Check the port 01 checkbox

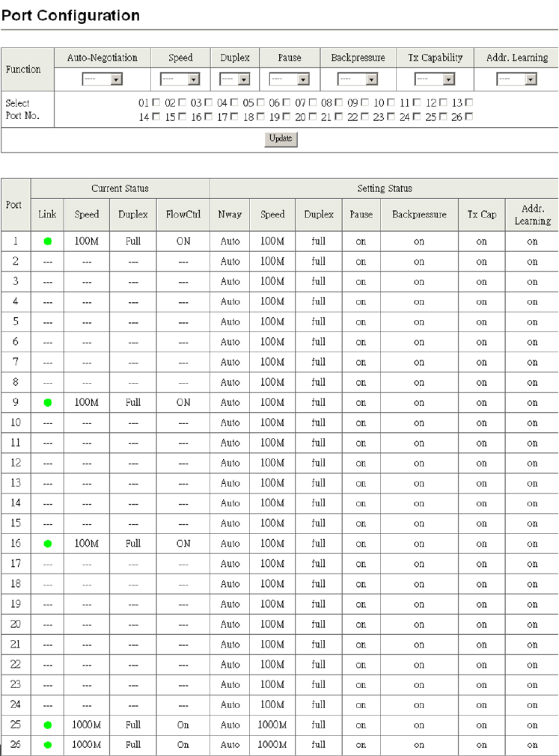point(156,102)
